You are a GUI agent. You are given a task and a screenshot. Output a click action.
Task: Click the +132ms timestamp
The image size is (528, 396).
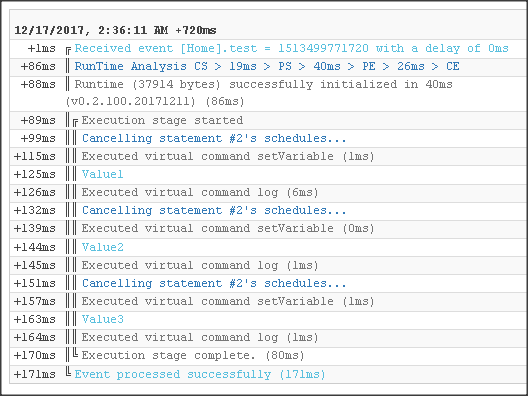[x=35, y=210]
